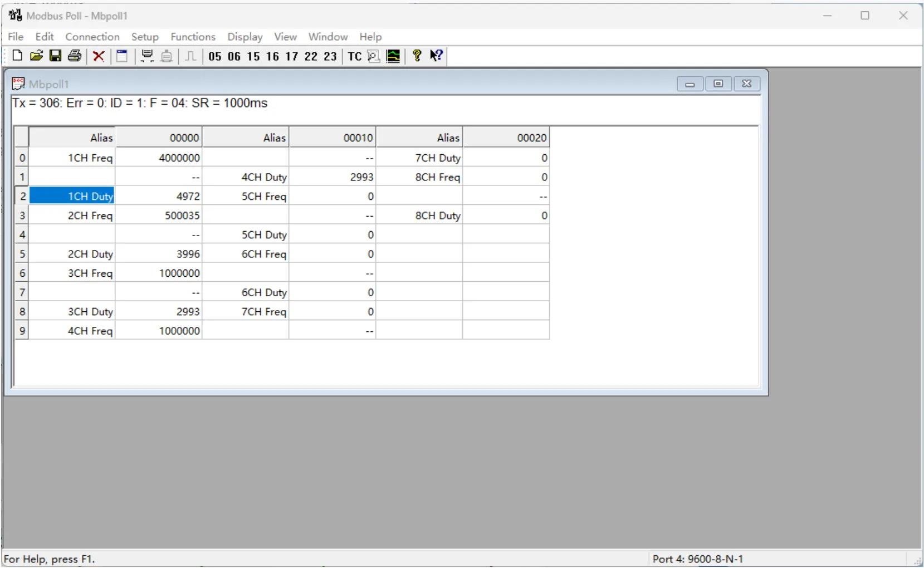Screen dimensions: 924x568
Task: Save the current Mbpoll1 document
Action: tap(55, 56)
